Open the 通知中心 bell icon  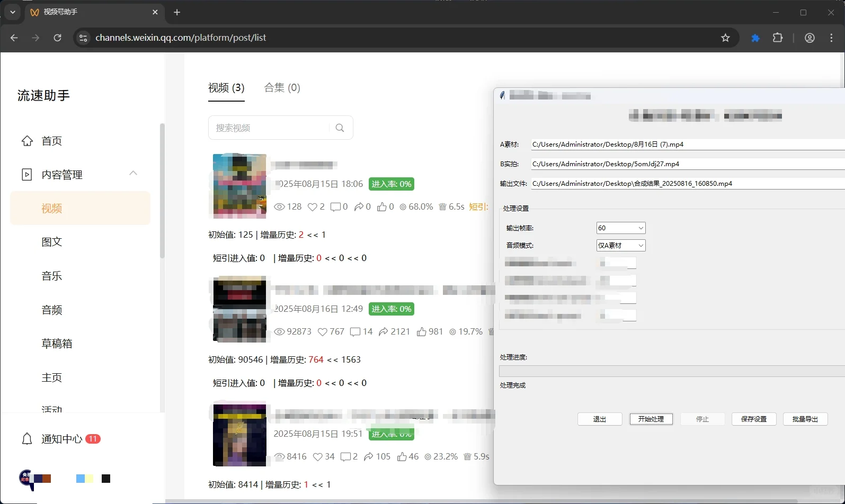27,439
